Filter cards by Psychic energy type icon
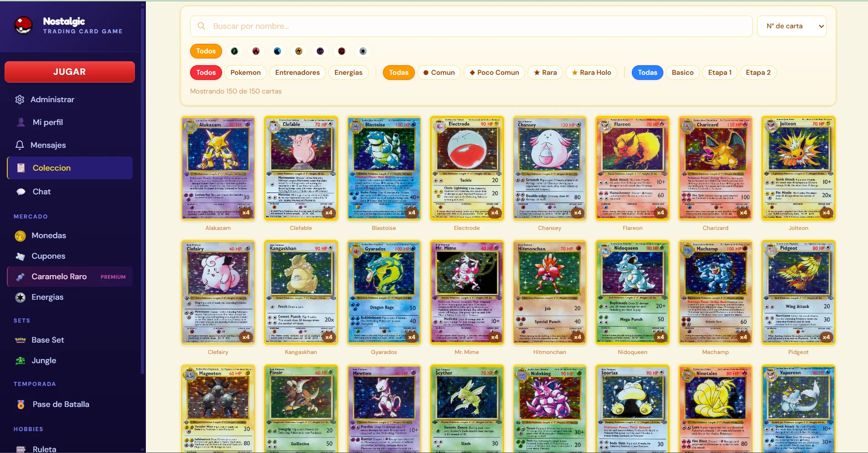 [x=320, y=51]
